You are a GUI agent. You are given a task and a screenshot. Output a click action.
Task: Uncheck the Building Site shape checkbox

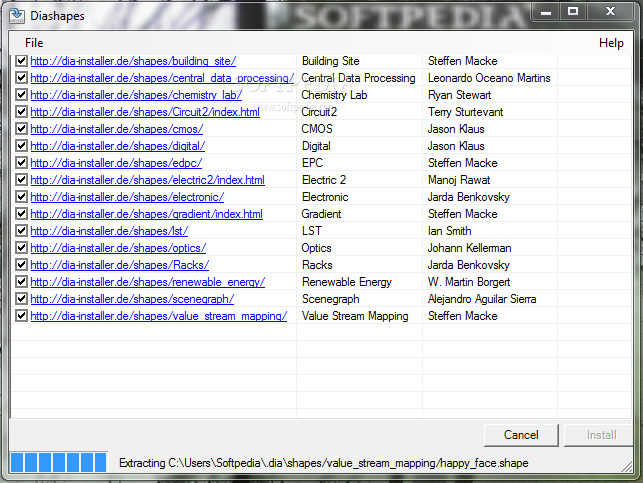[21, 61]
